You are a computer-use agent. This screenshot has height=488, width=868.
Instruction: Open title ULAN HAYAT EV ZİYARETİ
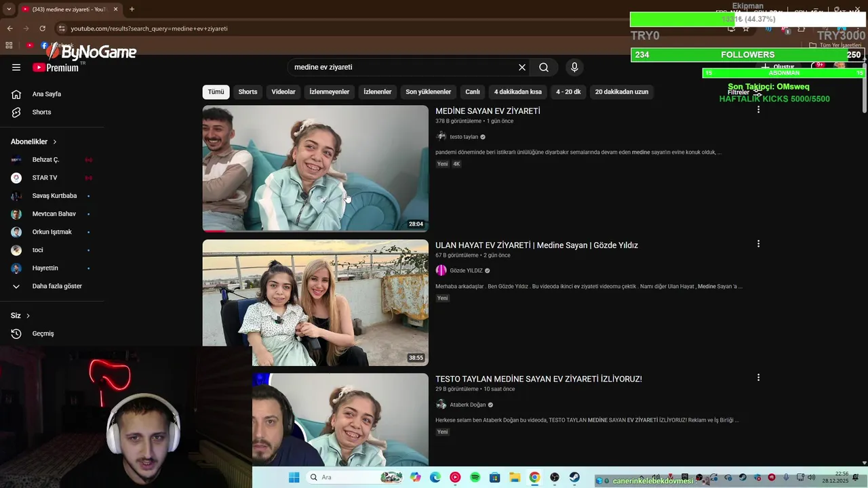point(536,245)
